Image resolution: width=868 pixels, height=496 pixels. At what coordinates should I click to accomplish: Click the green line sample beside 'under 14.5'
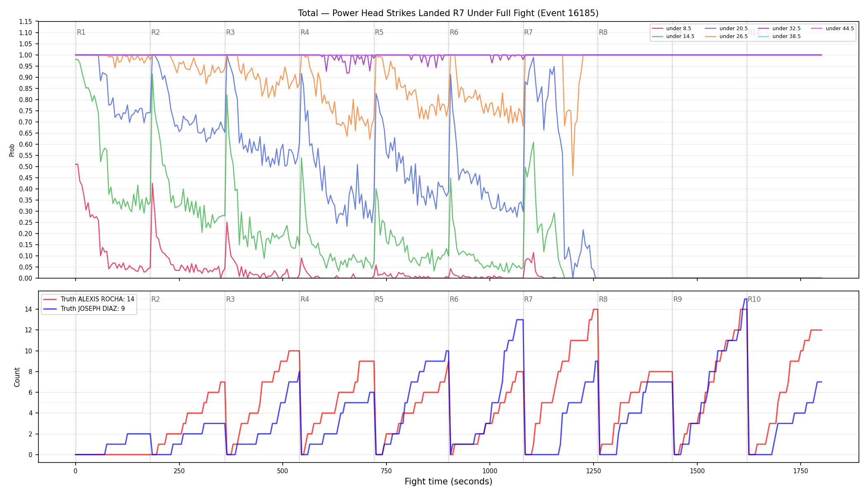(x=658, y=36)
